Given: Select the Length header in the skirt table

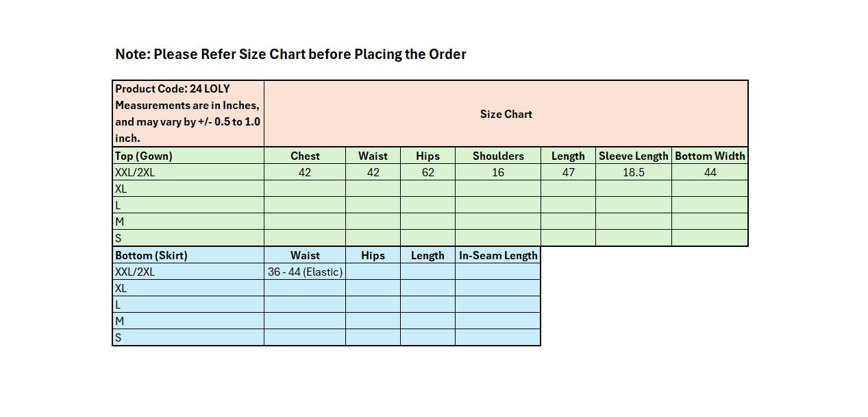Looking at the screenshot, I should pos(427,255).
